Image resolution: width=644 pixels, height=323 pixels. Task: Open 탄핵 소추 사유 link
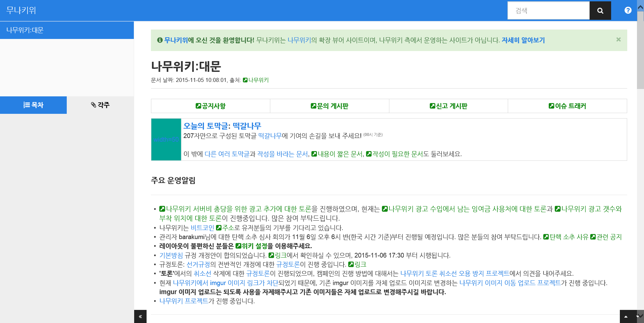coord(566,237)
